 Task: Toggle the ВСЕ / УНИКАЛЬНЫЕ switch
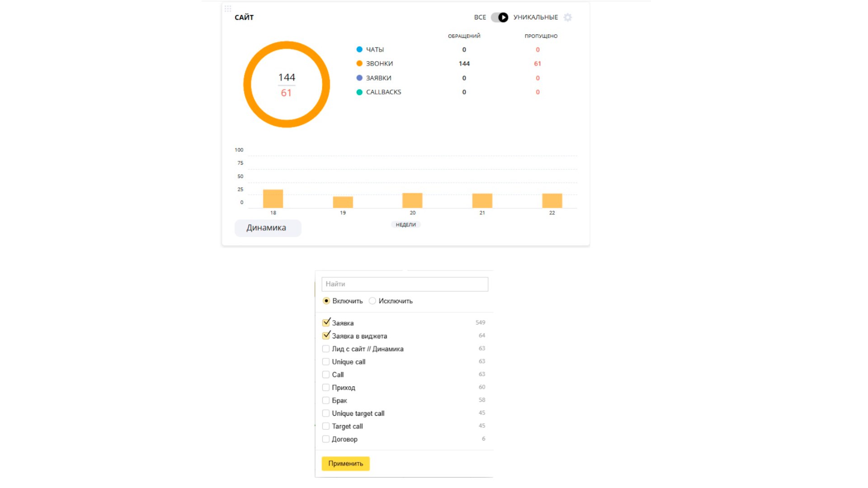500,17
